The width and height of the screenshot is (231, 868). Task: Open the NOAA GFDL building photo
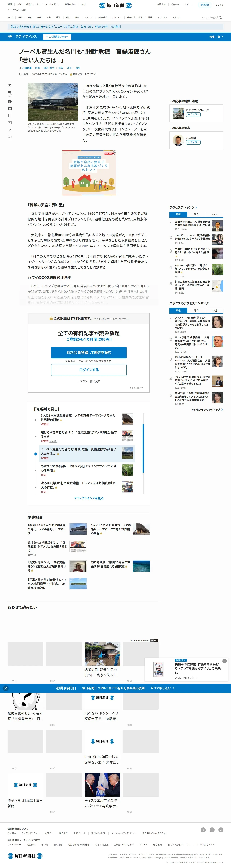53,102
